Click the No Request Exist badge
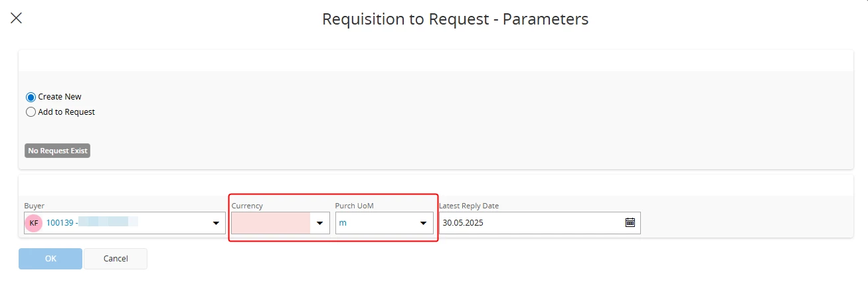This screenshot has width=868, height=290. [x=57, y=151]
